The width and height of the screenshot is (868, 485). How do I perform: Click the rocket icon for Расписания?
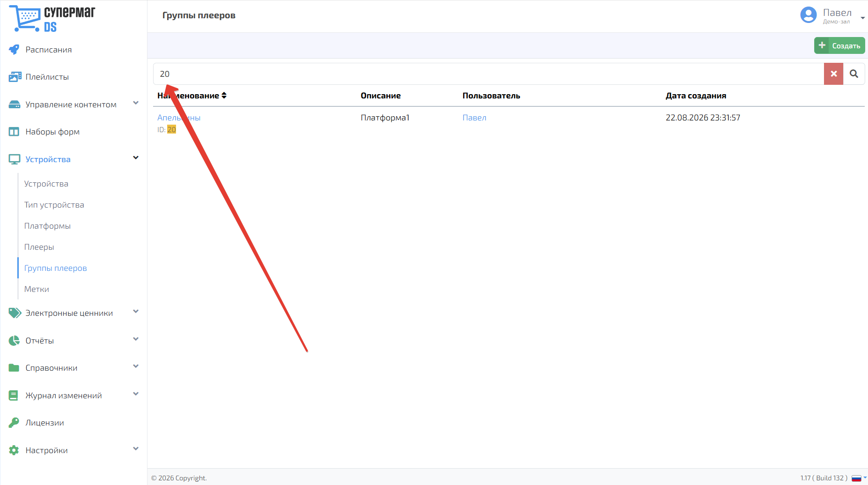pos(14,49)
